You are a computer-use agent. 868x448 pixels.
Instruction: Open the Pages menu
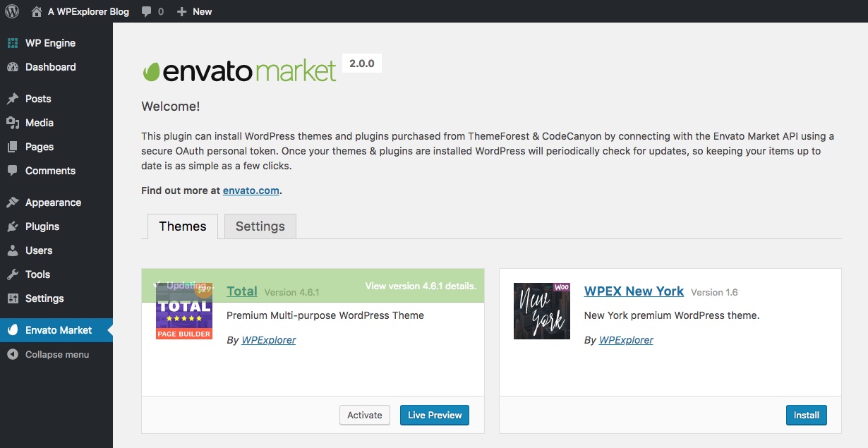[56, 147]
